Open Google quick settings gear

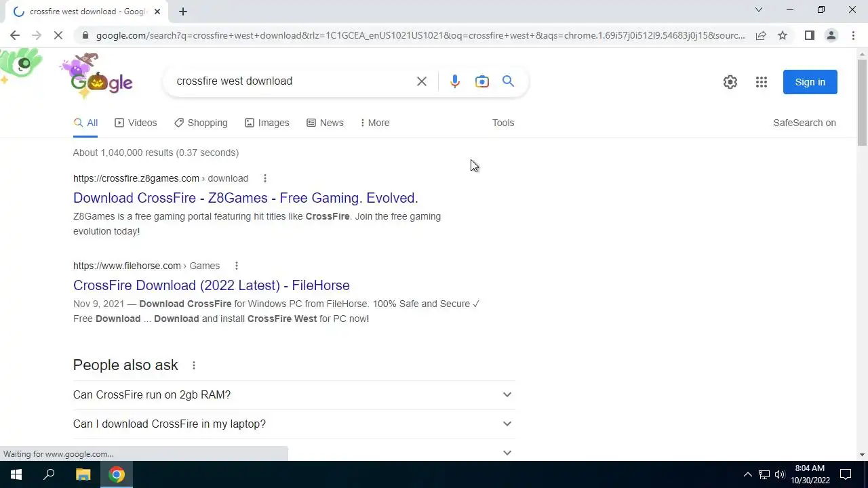click(730, 82)
